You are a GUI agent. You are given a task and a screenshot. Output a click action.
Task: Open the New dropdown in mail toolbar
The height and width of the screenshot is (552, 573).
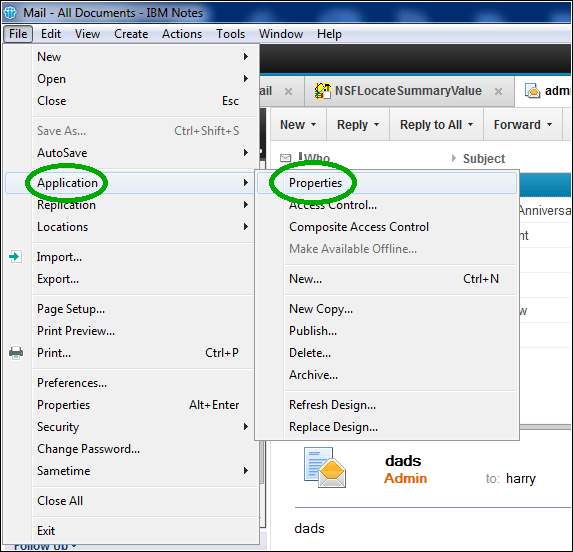(x=298, y=125)
